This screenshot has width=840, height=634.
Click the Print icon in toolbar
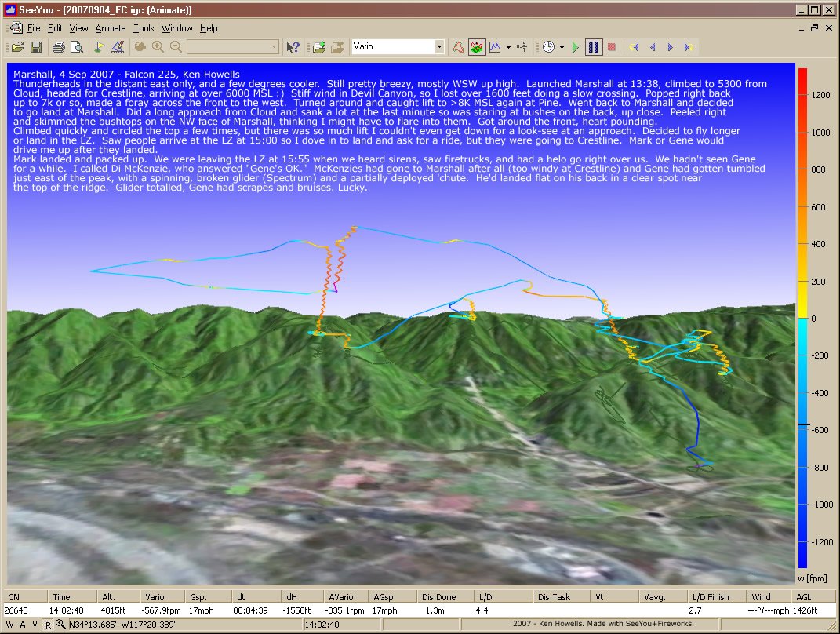click(x=58, y=47)
